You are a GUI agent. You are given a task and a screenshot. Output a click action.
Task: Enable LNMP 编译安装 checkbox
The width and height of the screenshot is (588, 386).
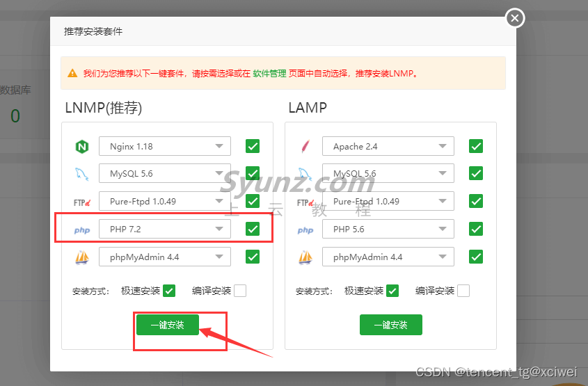(240, 291)
